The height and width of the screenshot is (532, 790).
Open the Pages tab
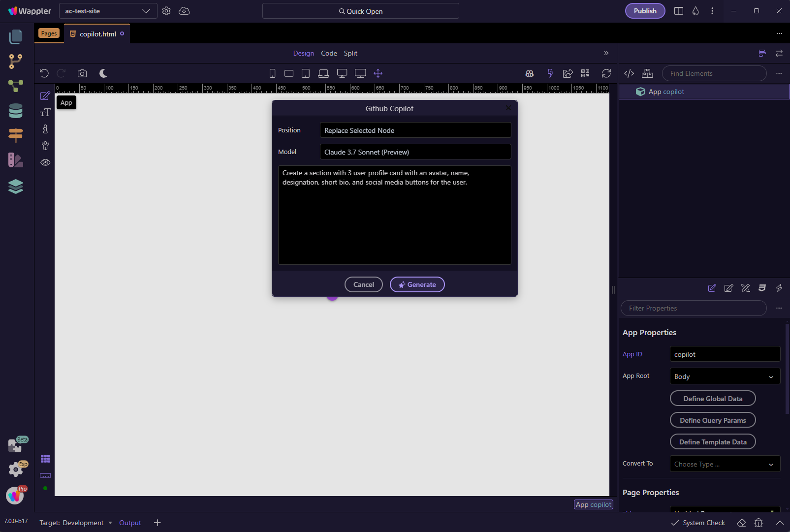pyautogui.click(x=49, y=33)
